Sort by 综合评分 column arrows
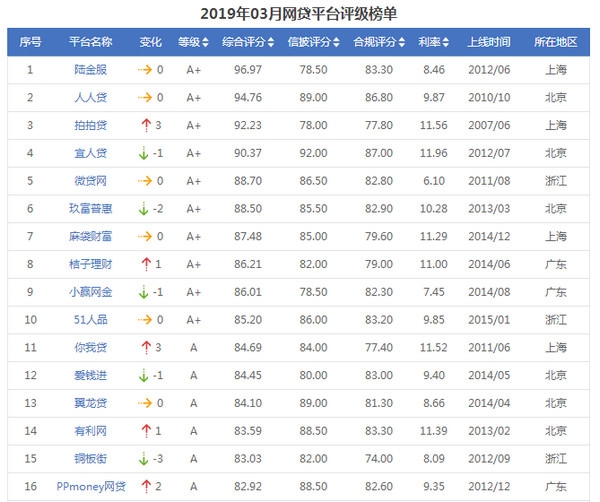The height and width of the screenshot is (502, 600). (271, 42)
